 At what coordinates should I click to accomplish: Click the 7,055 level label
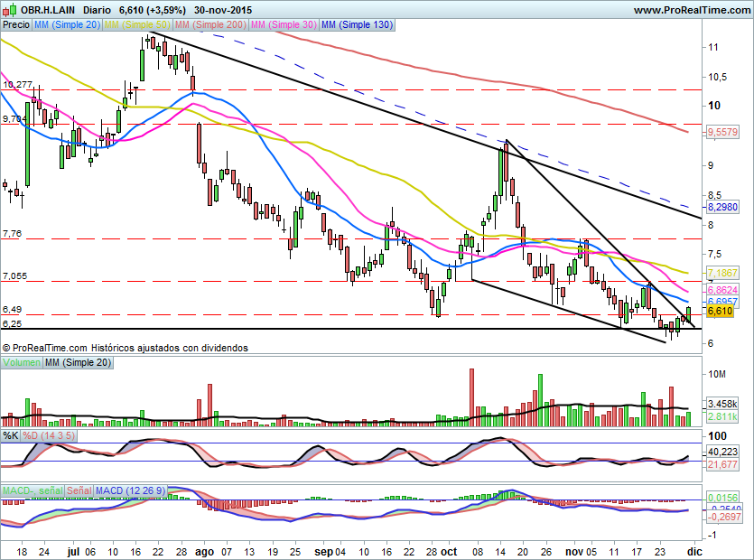pyautogui.click(x=15, y=275)
